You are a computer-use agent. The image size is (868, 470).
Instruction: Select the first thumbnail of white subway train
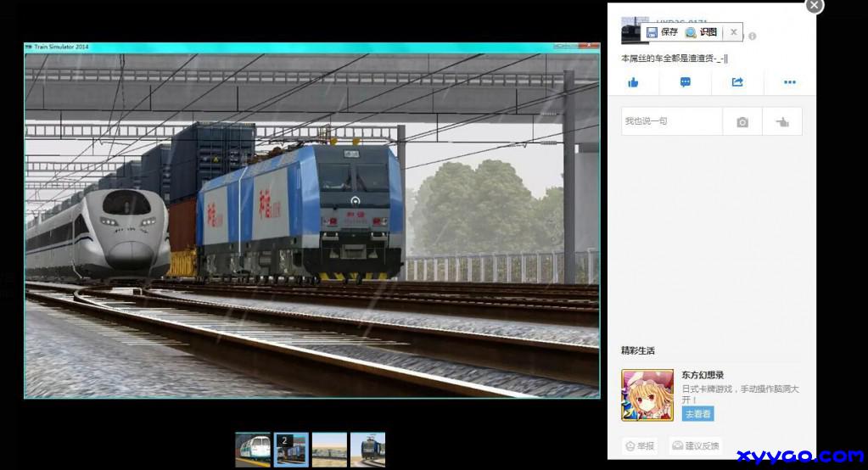point(252,450)
